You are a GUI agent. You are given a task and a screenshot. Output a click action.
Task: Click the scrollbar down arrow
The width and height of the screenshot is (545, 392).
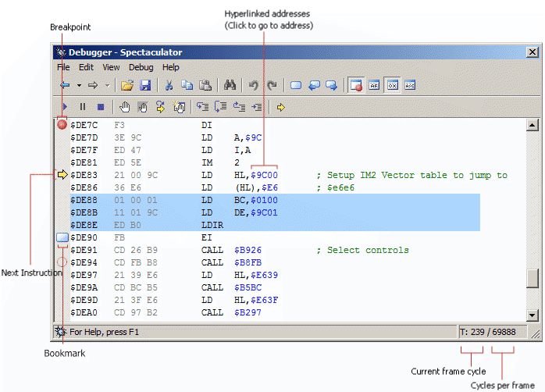coord(533,315)
